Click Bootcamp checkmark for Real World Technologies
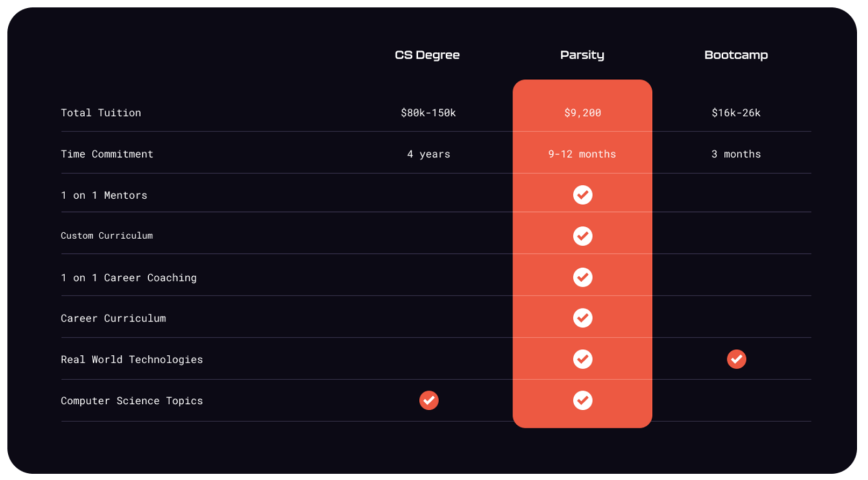868x480 pixels. coord(736,359)
